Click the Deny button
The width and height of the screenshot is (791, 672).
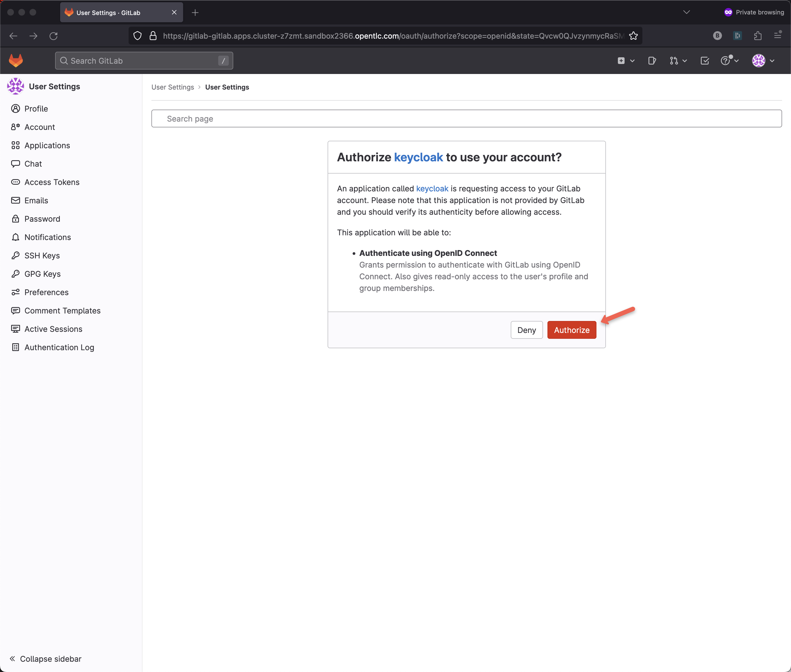526,330
